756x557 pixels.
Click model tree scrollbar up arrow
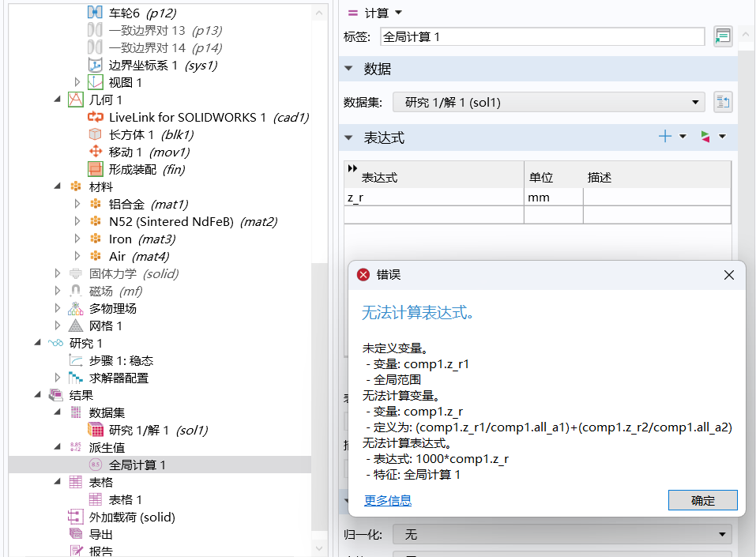pos(319,13)
